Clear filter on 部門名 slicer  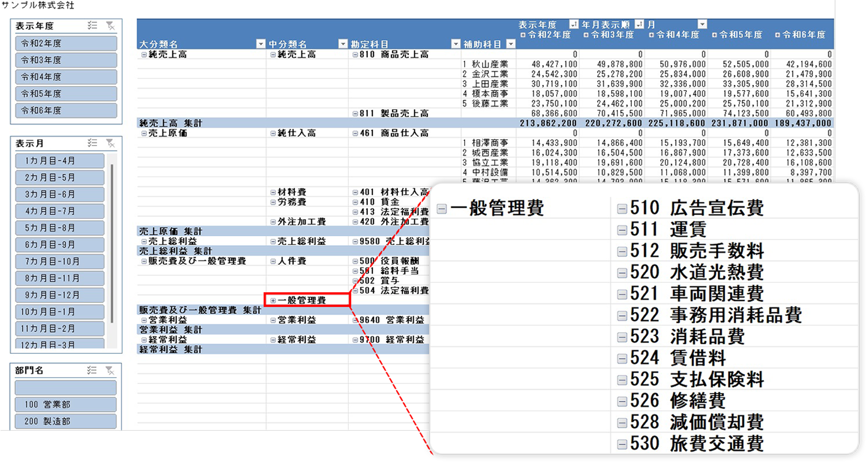tap(110, 370)
